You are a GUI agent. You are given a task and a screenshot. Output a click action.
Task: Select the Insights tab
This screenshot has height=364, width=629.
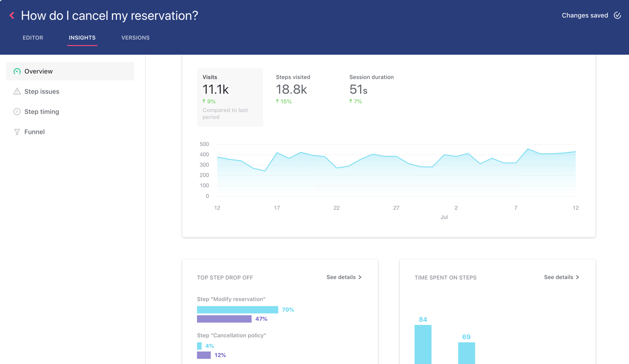[82, 38]
